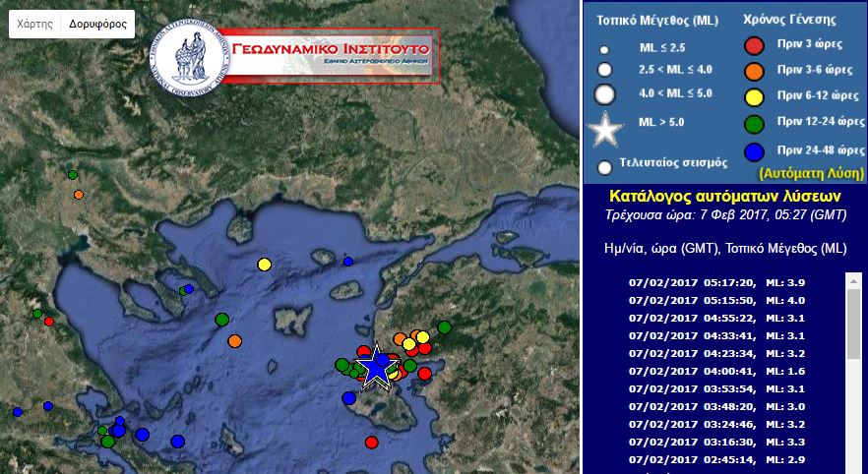The image size is (868, 474).
Task: Click the white star ML > 5.0 legend icon
Action: (x=605, y=128)
